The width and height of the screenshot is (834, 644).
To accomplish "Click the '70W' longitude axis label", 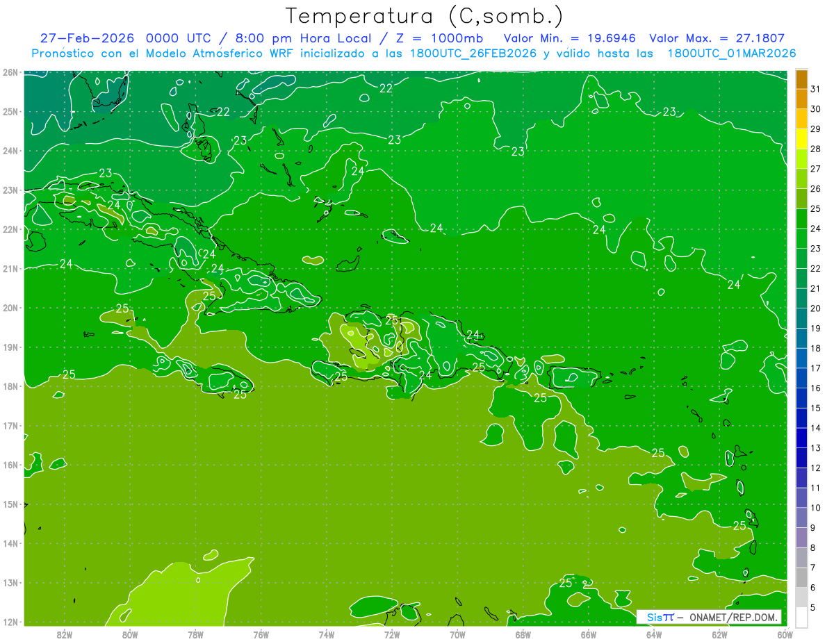I will pyautogui.click(x=457, y=634).
